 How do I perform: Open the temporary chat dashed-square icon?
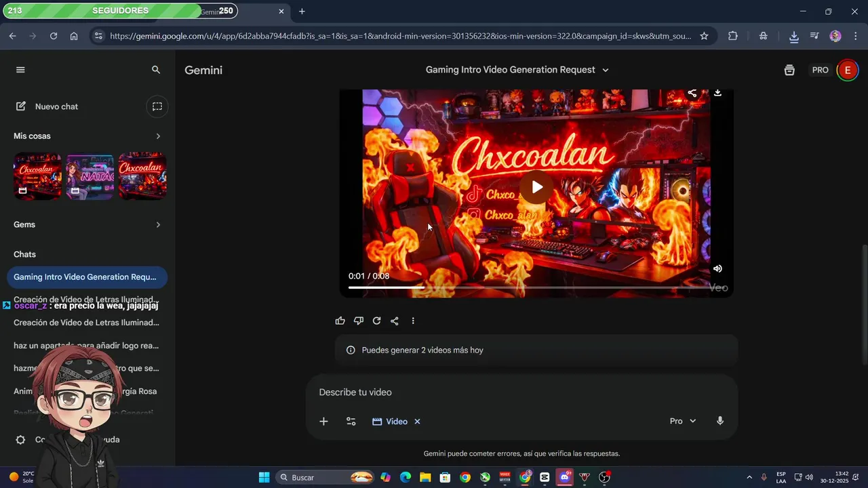tap(157, 106)
